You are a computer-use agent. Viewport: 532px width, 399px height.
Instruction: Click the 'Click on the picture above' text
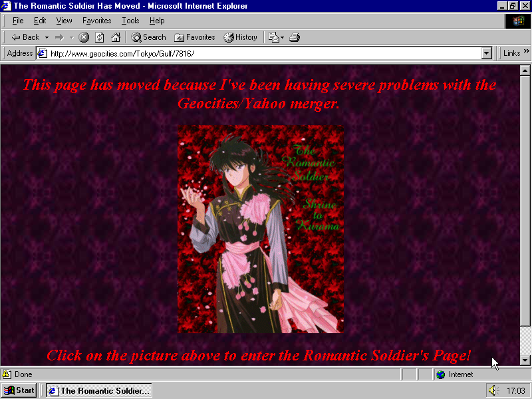259,355
